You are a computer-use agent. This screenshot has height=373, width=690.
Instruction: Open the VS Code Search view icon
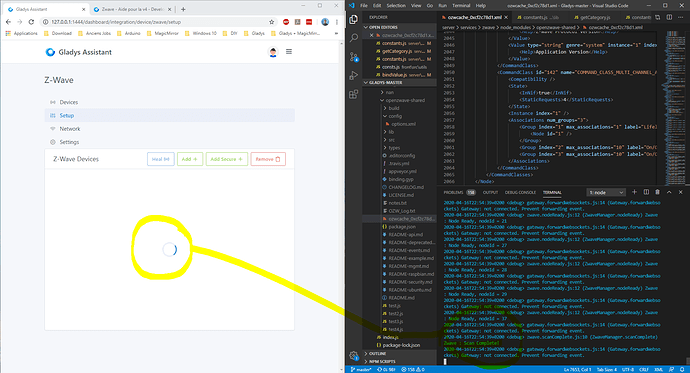(353, 38)
